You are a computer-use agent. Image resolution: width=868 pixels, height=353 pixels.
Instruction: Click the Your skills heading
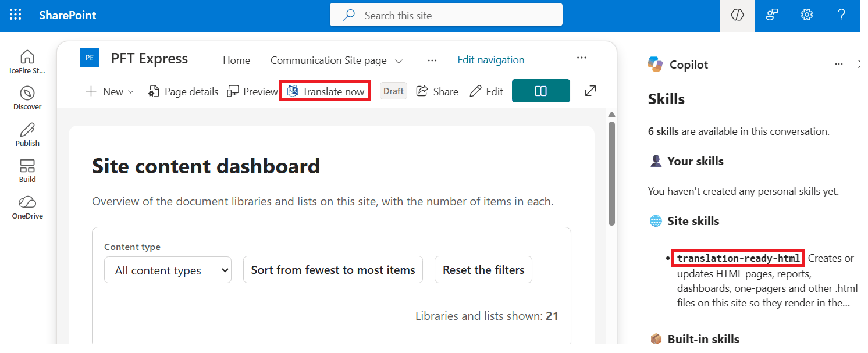point(695,161)
